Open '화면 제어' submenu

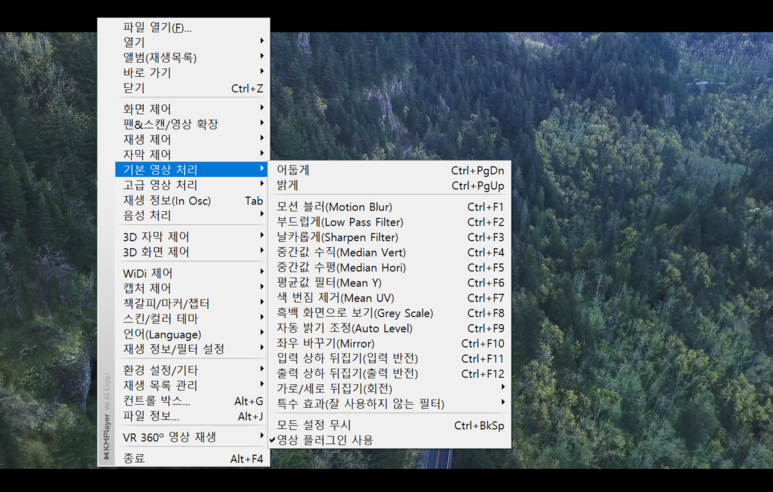pyautogui.click(x=191, y=109)
